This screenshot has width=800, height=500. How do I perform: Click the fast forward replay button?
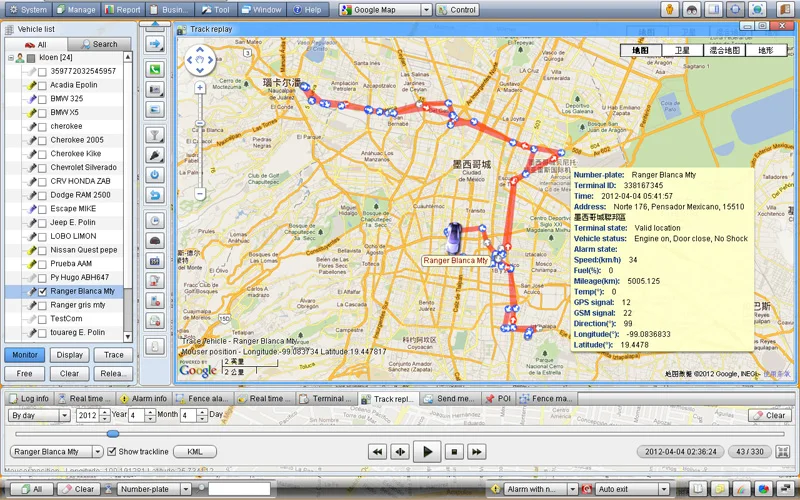(x=477, y=452)
